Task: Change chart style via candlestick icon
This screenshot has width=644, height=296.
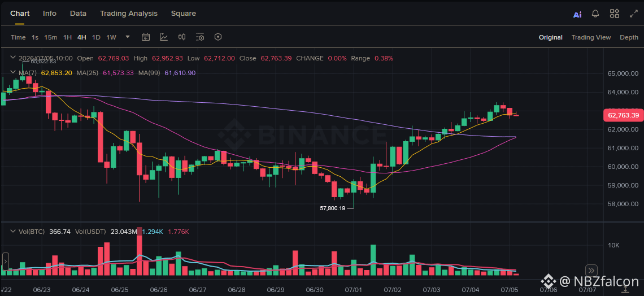Action: (182, 37)
